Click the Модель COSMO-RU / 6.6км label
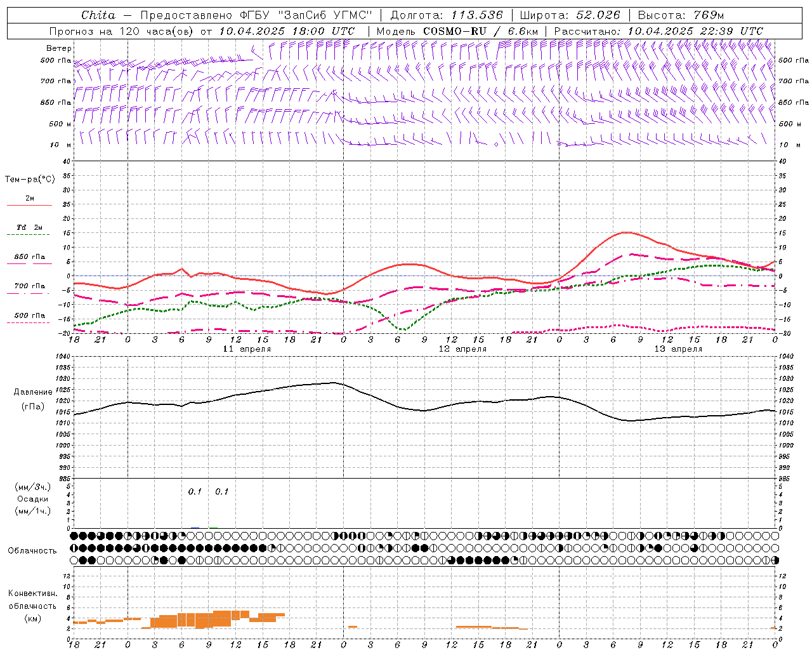The width and height of the screenshot is (812, 650). point(457,31)
